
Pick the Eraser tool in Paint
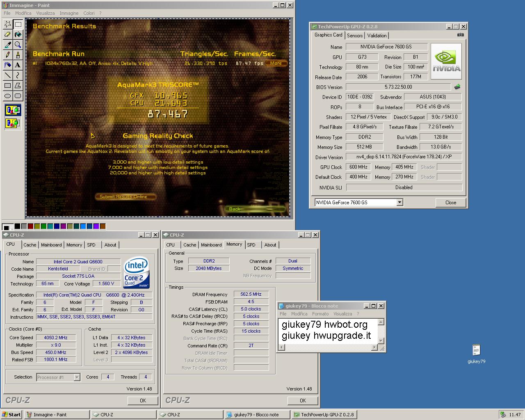pos(8,35)
